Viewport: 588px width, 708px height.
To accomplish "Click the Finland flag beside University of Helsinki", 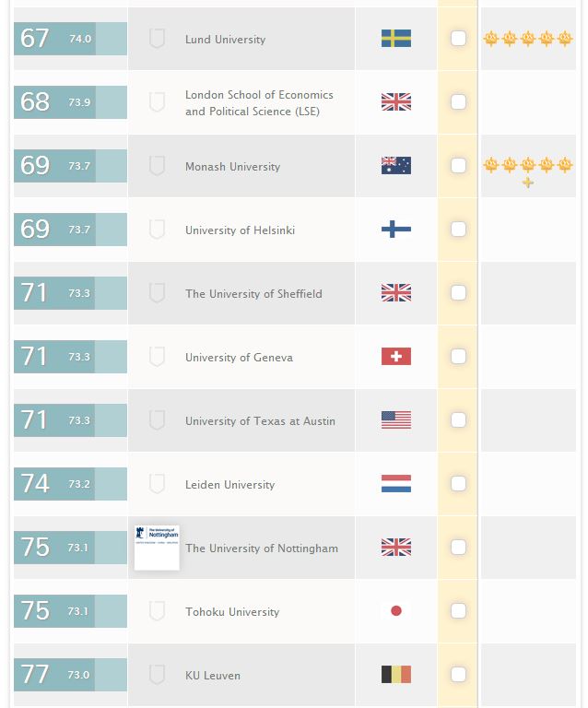I will [396, 230].
